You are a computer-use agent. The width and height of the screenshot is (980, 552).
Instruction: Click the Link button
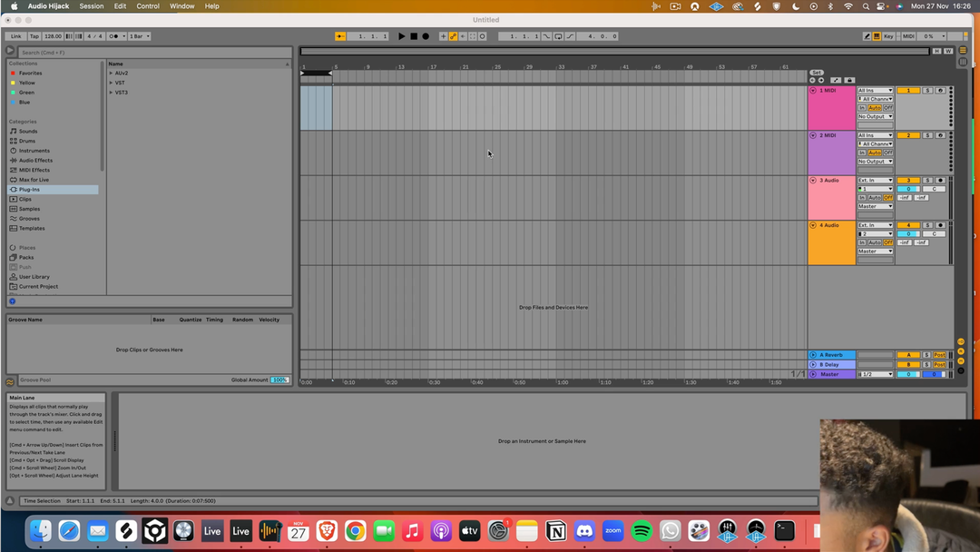coord(15,36)
